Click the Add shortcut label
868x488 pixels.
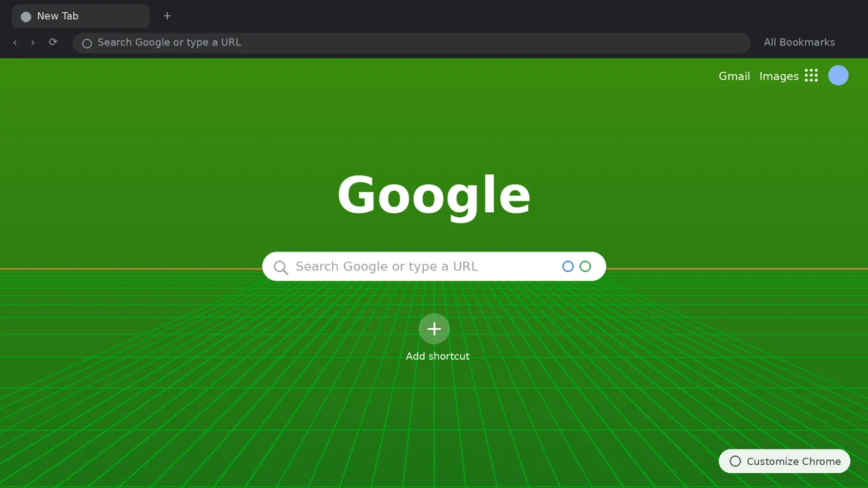click(x=437, y=357)
